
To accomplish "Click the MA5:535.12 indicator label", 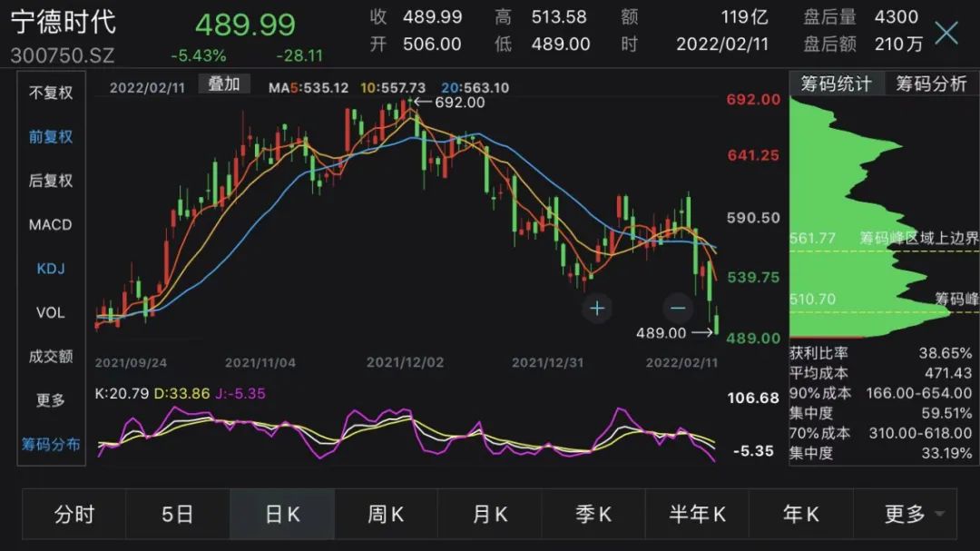I will [309, 88].
